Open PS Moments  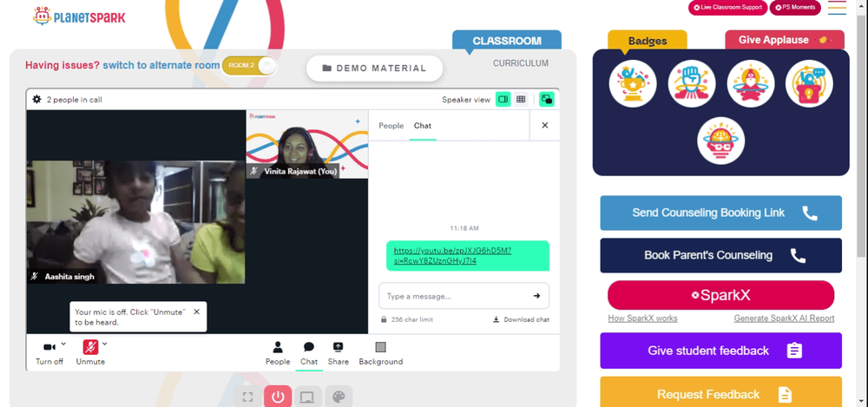point(795,8)
